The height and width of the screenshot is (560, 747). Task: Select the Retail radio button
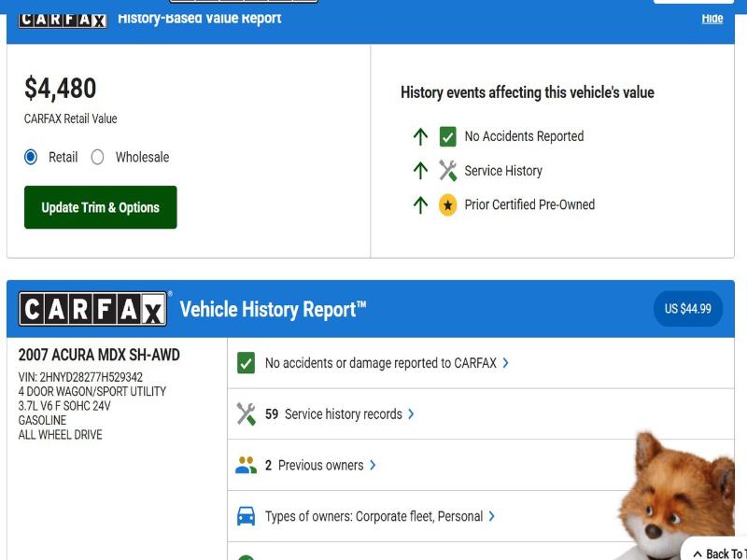pos(32,157)
